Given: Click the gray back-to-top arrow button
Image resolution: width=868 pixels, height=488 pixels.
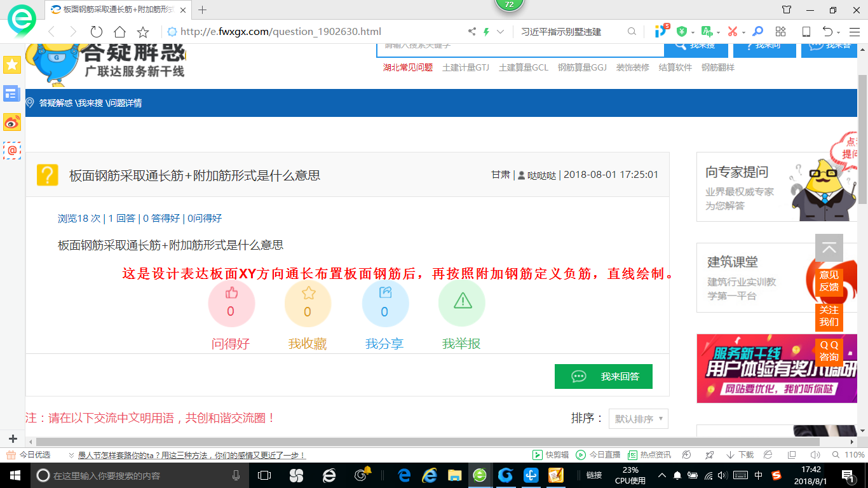Looking at the screenshot, I should coord(829,248).
